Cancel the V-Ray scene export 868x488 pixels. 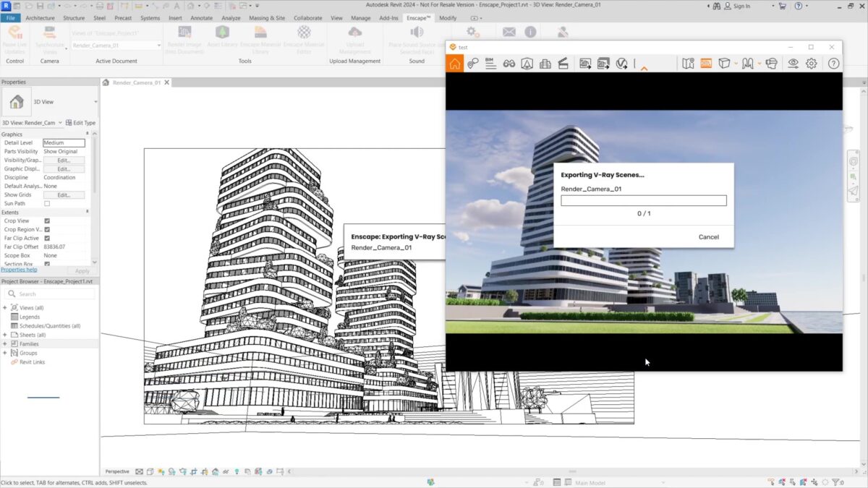click(x=709, y=237)
